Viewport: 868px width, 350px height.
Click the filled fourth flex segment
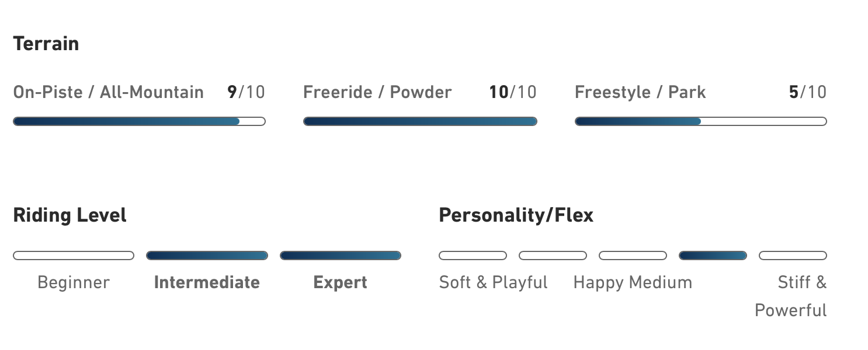pos(713,256)
